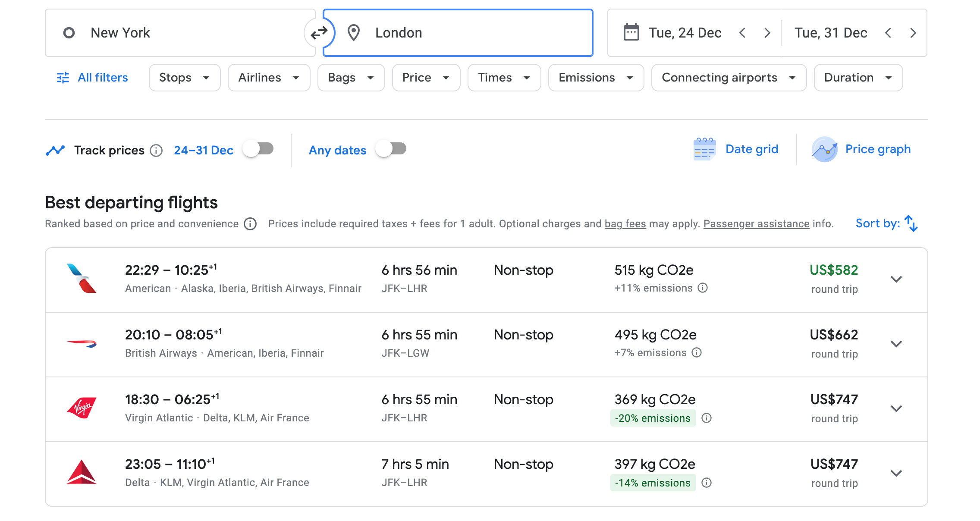
Task: Open the Airlines filter dropdown
Action: [269, 78]
